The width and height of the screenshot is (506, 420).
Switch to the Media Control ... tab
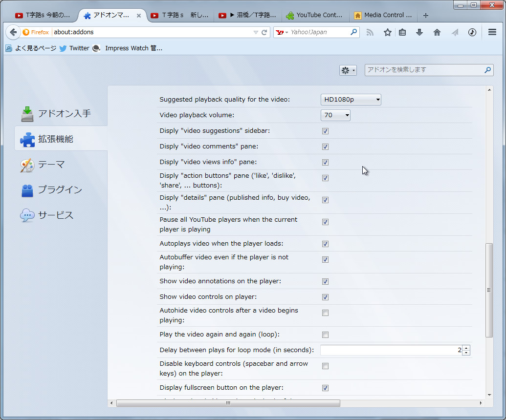(x=383, y=15)
